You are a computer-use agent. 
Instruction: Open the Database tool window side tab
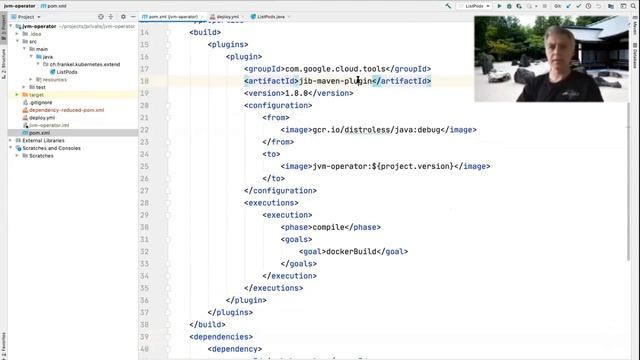coord(635,55)
